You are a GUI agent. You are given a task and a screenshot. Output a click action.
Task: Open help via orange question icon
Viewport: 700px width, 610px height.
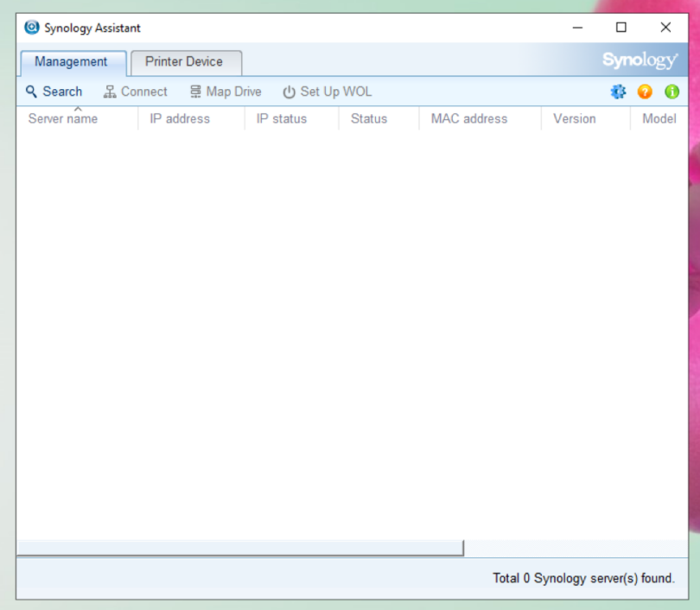645,92
